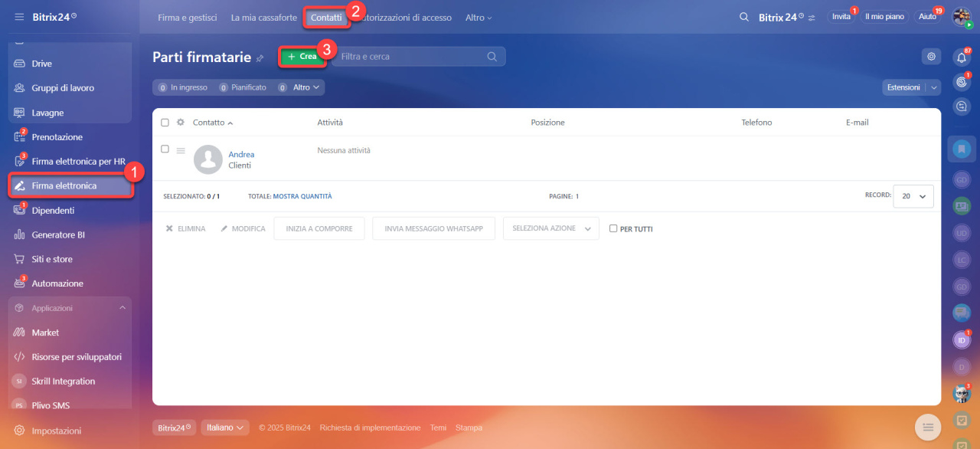Screen dimensions: 980x449
Task: Click the Stampa footer link
Action: [x=469, y=428]
